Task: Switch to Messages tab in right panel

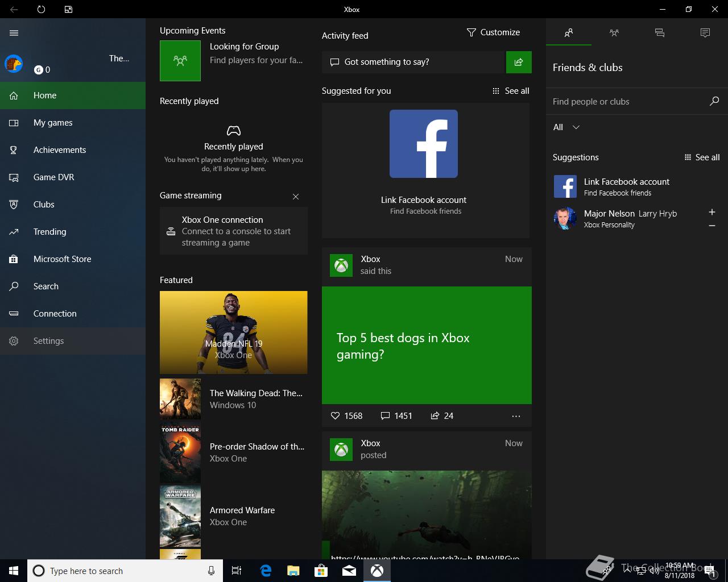Action: point(660,33)
